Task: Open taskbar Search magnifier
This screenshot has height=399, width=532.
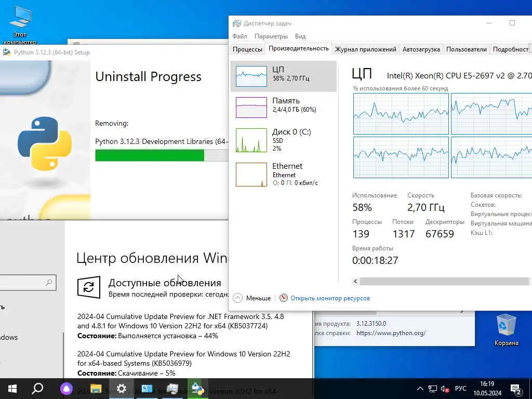Action: pos(37,389)
